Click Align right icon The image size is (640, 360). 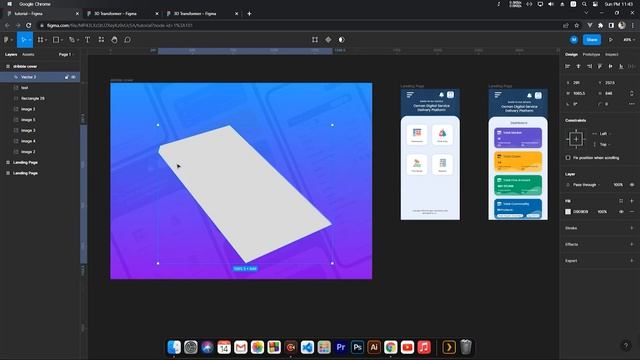click(x=589, y=66)
